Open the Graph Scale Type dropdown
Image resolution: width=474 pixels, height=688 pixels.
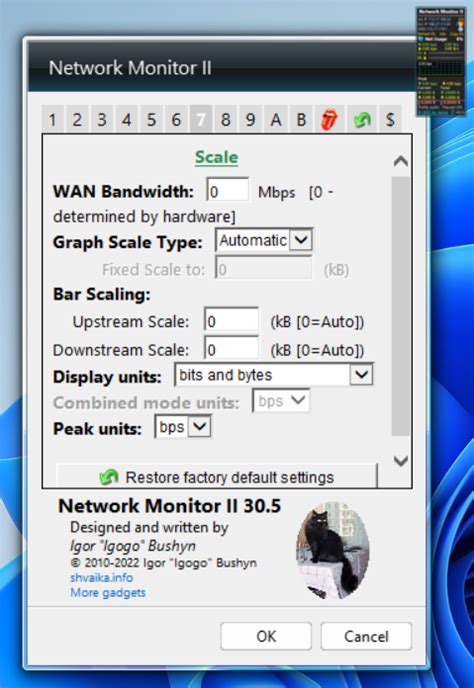pyautogui.click(x=264, y=240)
